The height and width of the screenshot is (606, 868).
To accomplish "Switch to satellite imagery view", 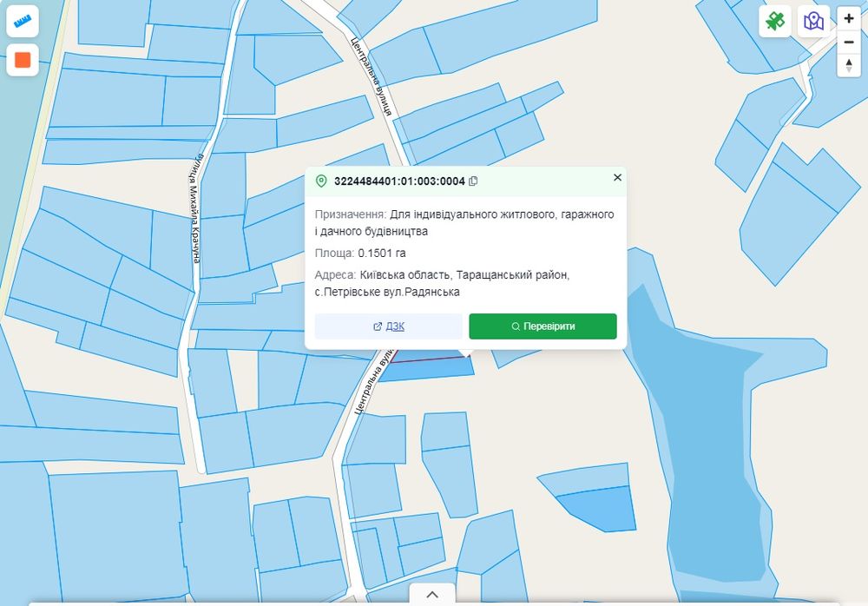I will 774,21.
